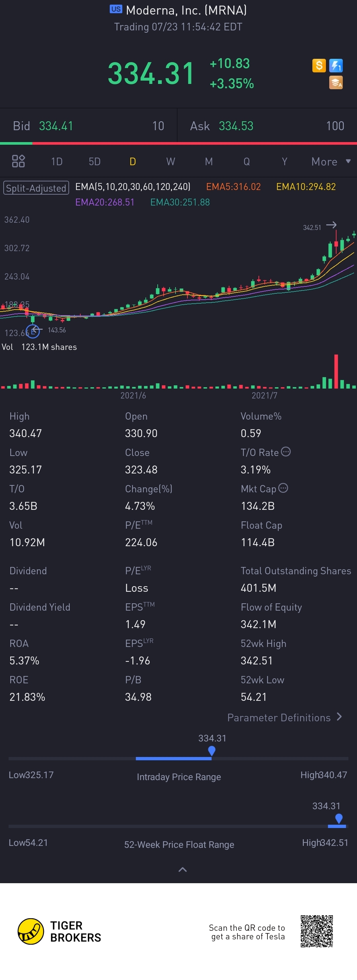The width and height of the screenshot is (357, 980).
Task: Switch to the 1D chart tab
Action: tap(57, 162)
